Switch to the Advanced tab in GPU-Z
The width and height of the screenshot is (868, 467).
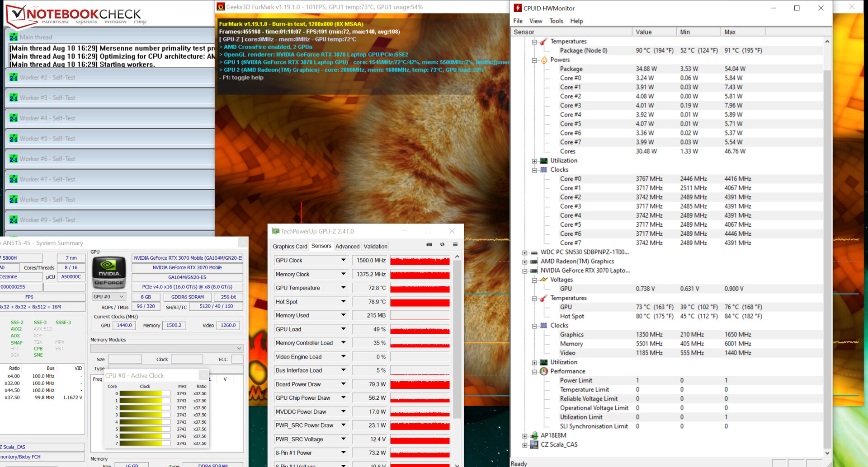(x=347, y=246)
